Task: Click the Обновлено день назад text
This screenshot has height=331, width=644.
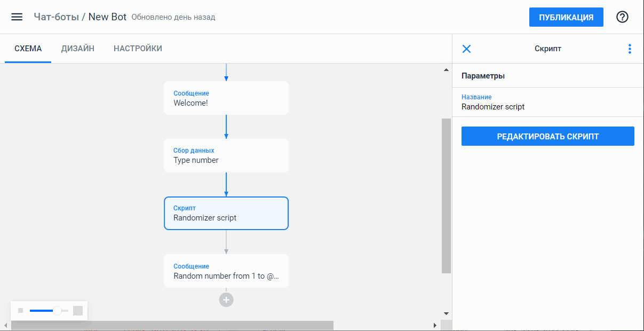Action: (173, 17)
